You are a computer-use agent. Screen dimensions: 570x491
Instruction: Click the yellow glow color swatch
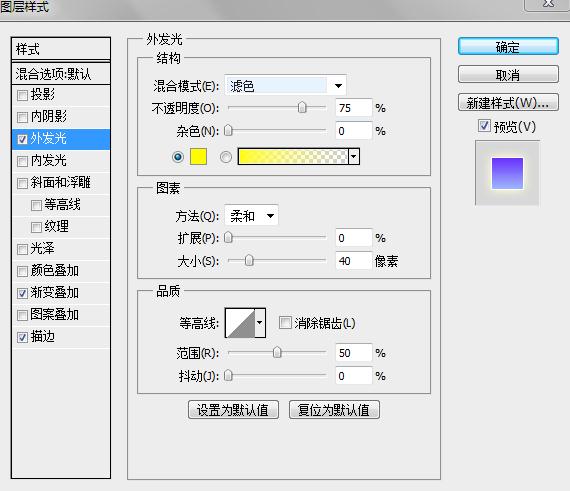tap(198, 157)
